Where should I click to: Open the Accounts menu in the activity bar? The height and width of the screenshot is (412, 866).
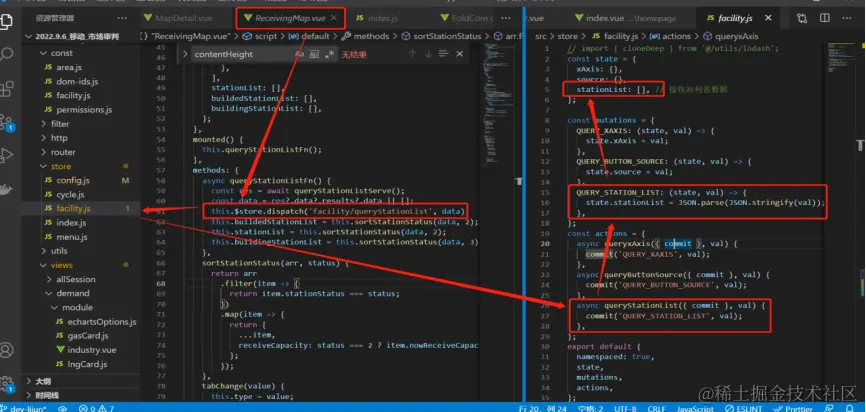tap(7, 350)
